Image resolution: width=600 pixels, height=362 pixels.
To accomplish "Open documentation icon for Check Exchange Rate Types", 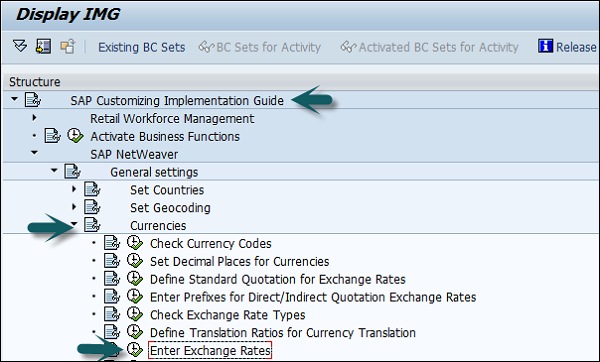I will click(x=112, y=314).
